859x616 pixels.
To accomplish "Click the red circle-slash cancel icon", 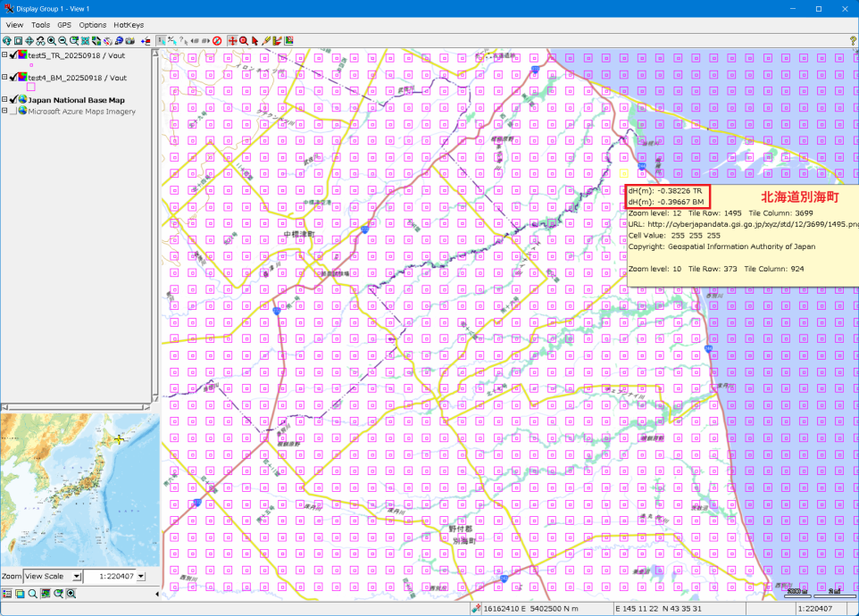I will point(217,40).
